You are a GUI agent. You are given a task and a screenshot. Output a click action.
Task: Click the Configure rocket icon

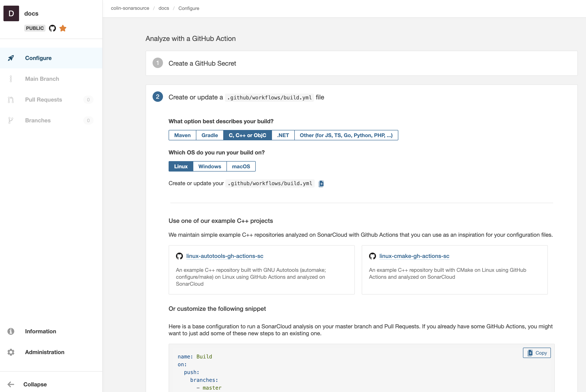tap(11, 58)
